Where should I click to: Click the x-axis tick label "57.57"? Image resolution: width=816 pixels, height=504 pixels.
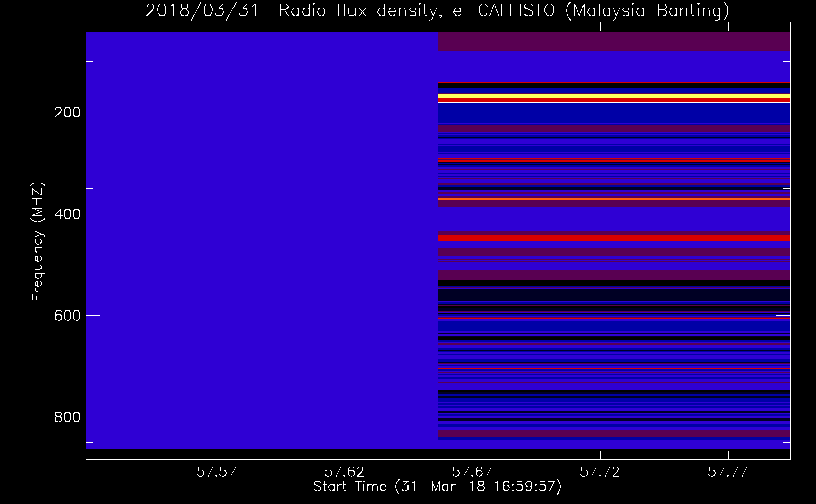tap(216, 472)
